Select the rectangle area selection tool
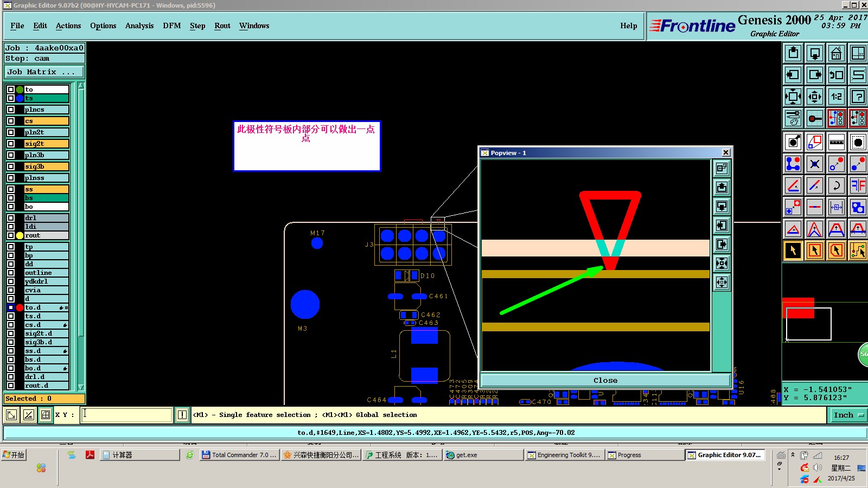 point(815,251)
